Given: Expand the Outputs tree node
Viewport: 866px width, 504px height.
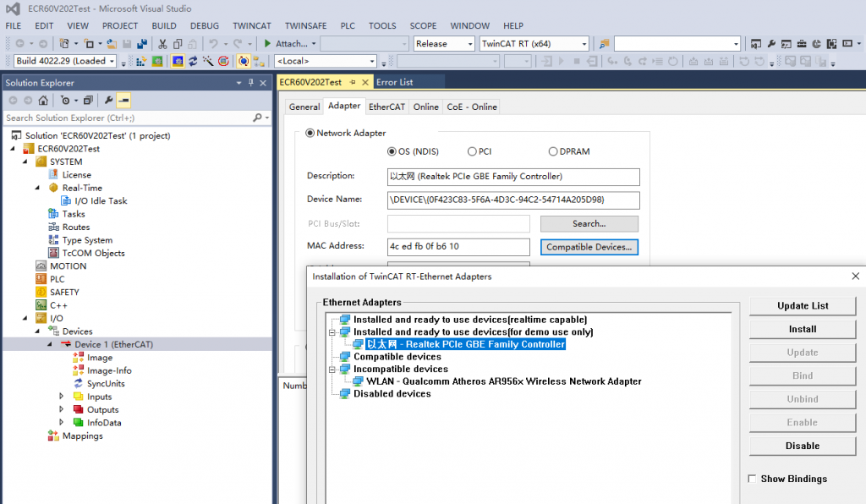Looking at the screenshot, I should tap(61, 409).
